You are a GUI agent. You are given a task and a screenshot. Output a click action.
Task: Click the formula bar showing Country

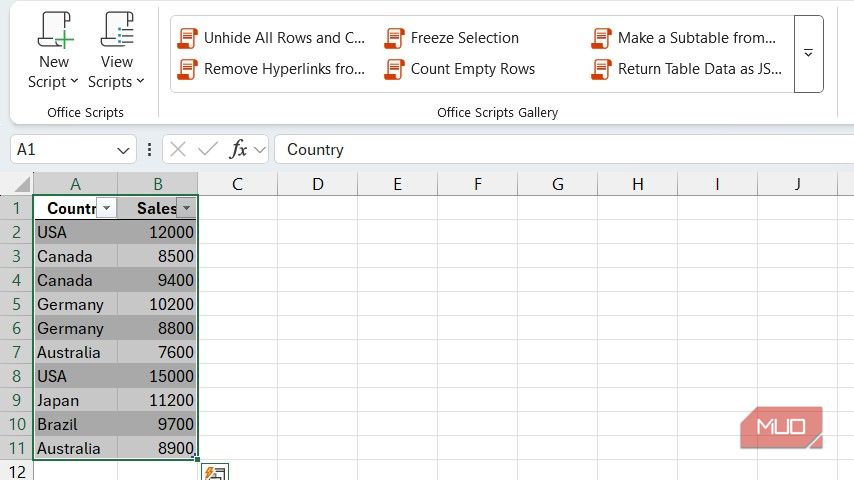point(564,149)
